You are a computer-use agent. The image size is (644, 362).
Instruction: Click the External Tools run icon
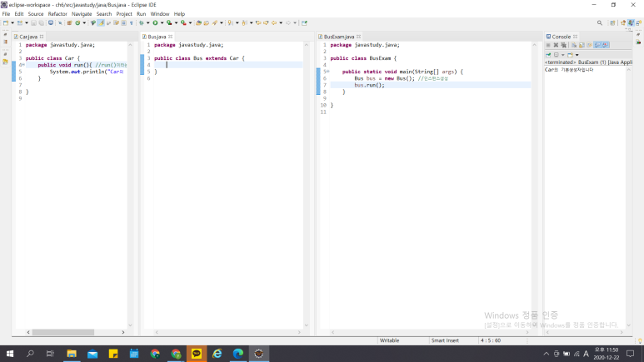(183, 23)
